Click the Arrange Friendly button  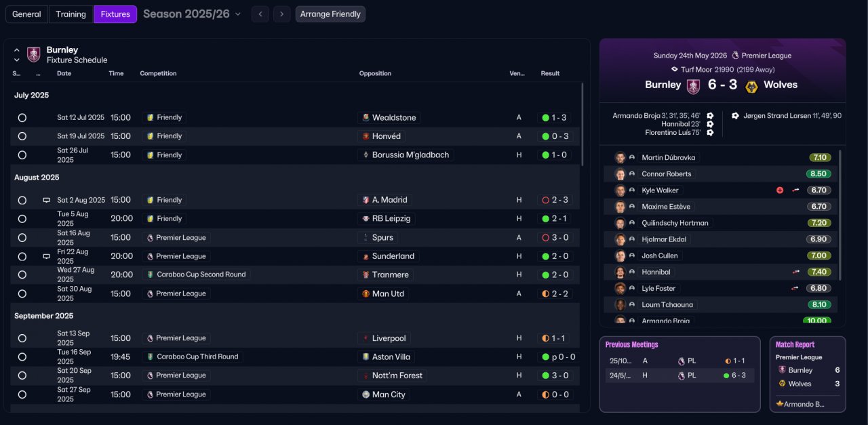click(x=330, y=14)
